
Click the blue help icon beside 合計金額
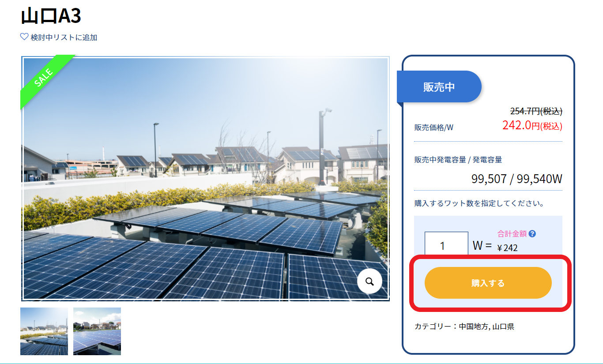coord(532,234)
